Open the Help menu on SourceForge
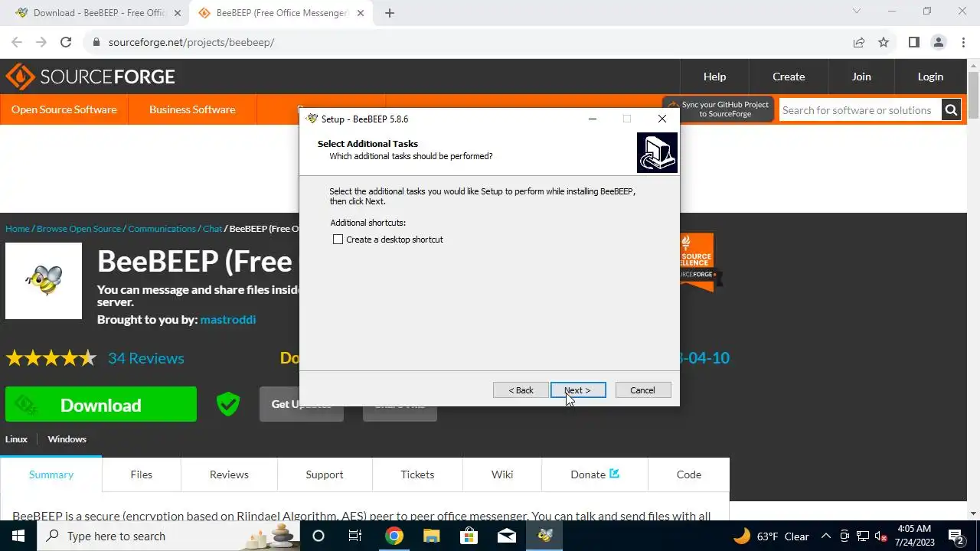 [714, 77]
